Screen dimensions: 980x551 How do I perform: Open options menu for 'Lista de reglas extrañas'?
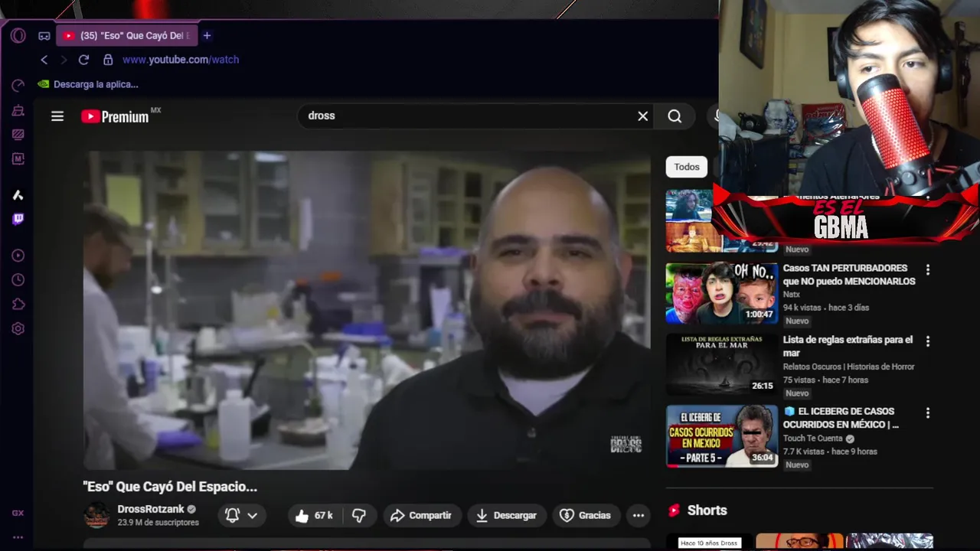pos(927,341)
